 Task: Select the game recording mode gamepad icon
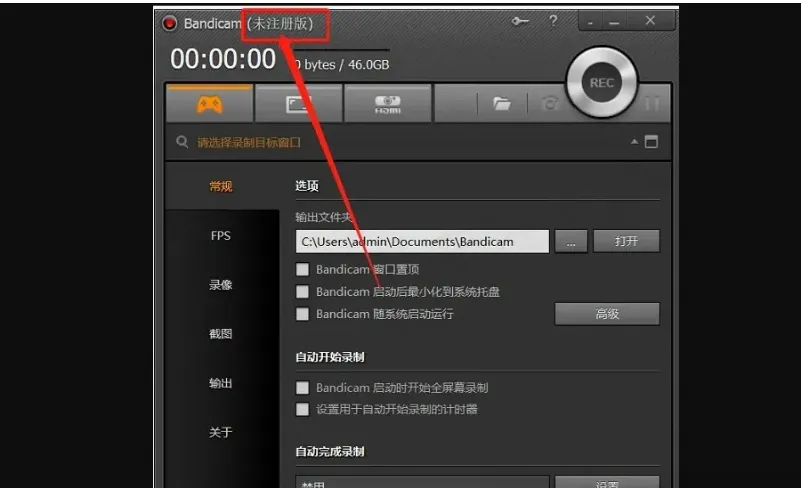point(209,104)
